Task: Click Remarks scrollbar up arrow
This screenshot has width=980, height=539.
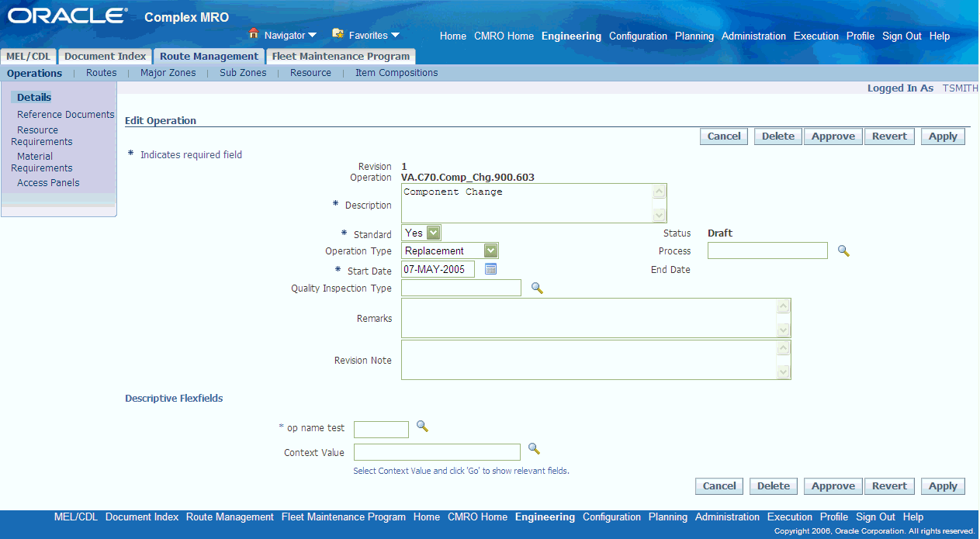Action: click(784, 306)
